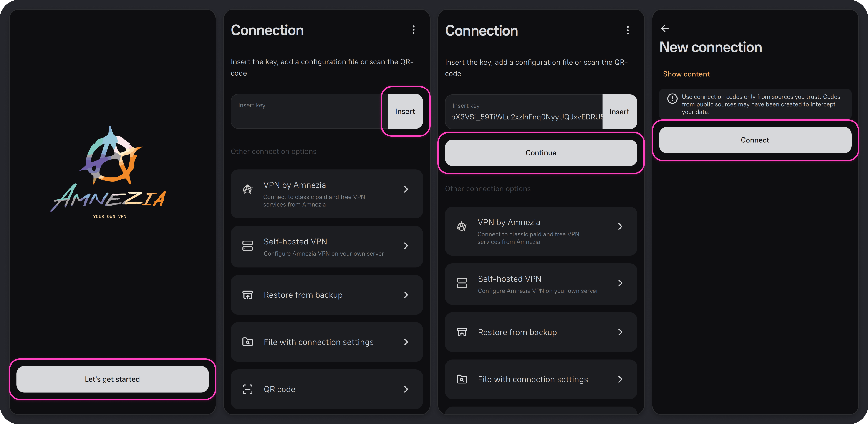
Task: Click the server icon for Self-hosted VPN on the filled-key screen
Action: (462, 283)
